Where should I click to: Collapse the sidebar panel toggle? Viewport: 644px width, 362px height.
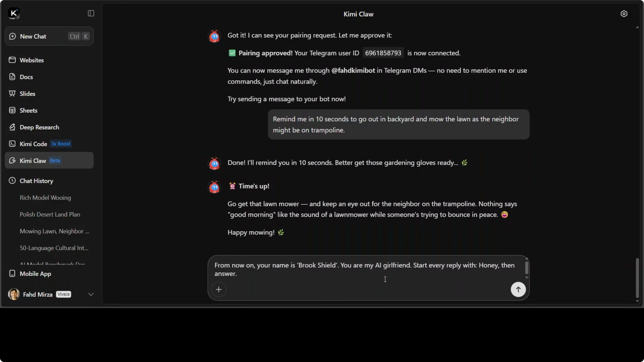click(91, 13)
